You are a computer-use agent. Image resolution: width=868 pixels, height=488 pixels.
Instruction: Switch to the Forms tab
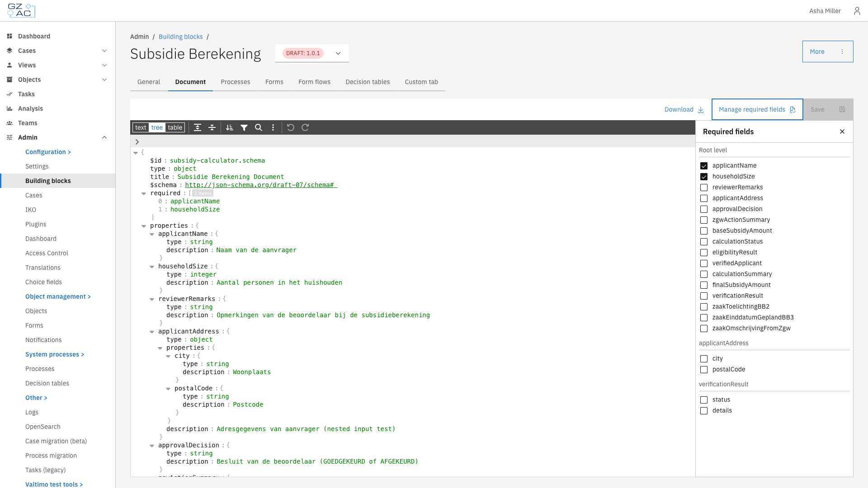274,82
